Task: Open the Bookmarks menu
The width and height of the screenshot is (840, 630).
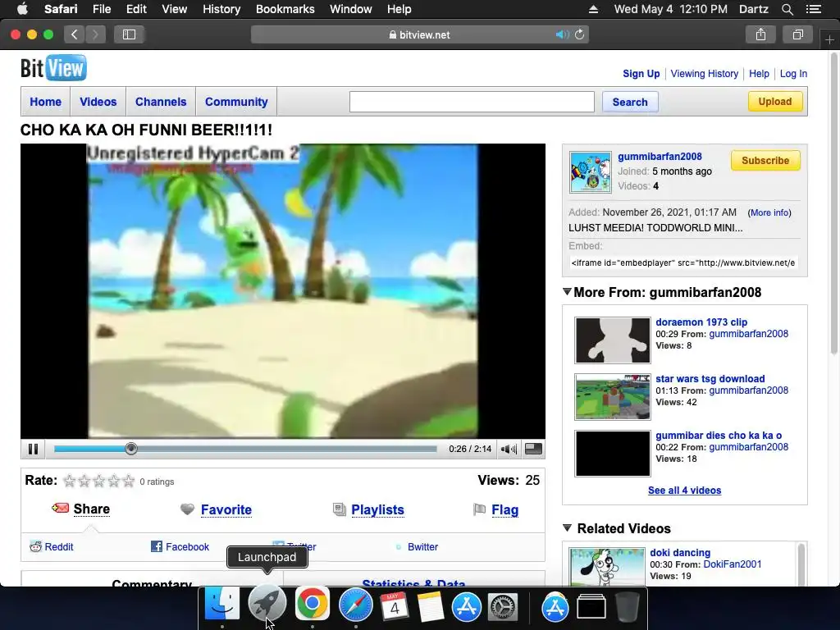Action: [x=285, y=9]
